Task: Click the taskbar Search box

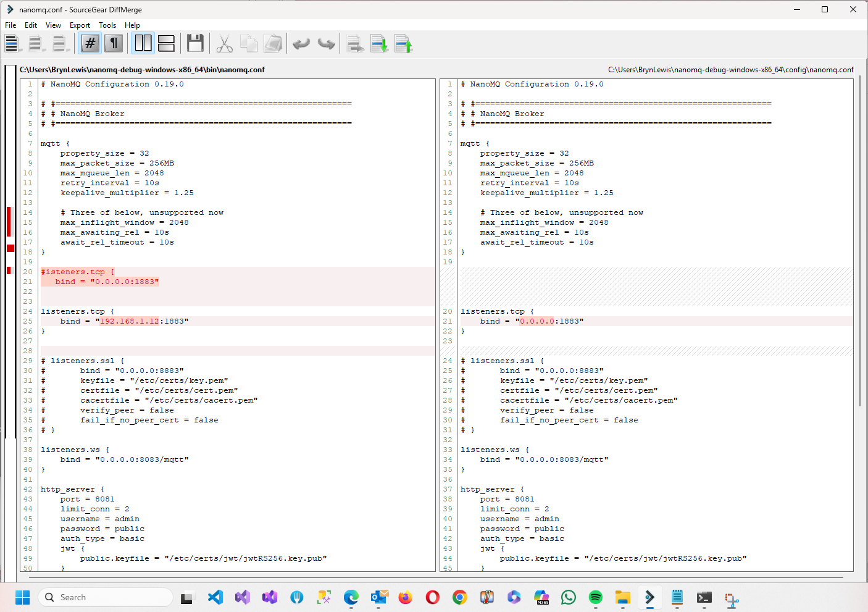Action: 106,597
